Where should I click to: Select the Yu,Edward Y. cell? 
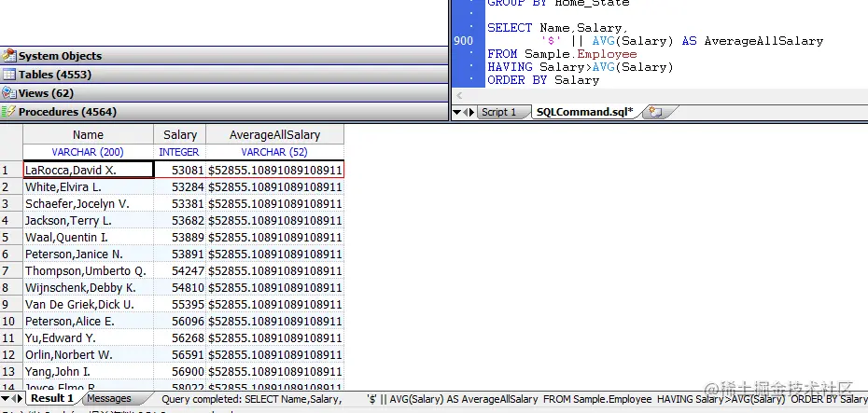click(88, 337)
